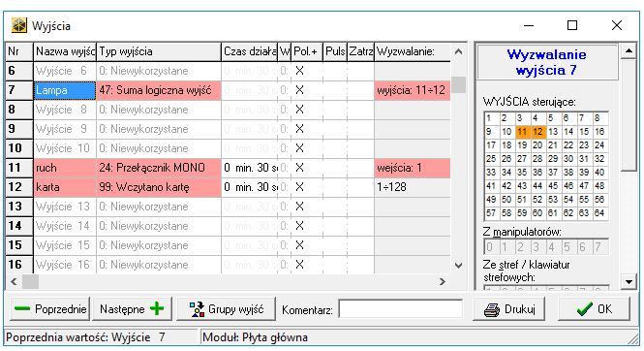The height and width of the screenshot is (351, 644).
Task: Select the Lampa output name cell
Action: [65, 90]
